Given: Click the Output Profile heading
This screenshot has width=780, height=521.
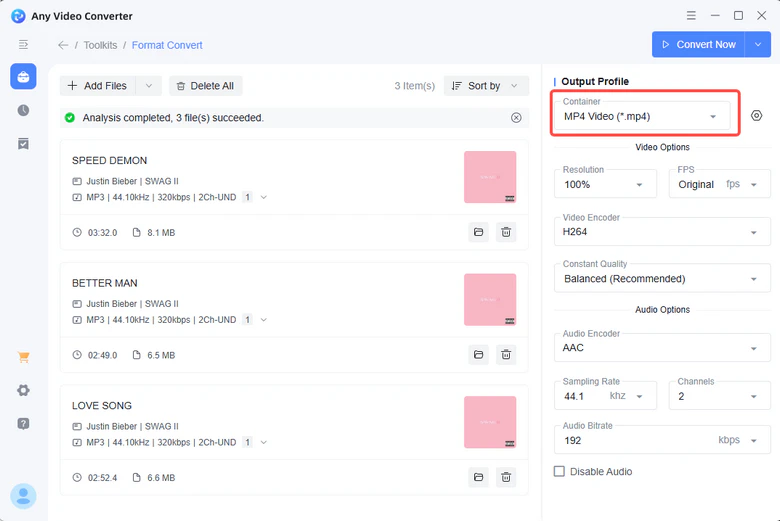Looking at the screenshot, I should (x=595, y=81).
